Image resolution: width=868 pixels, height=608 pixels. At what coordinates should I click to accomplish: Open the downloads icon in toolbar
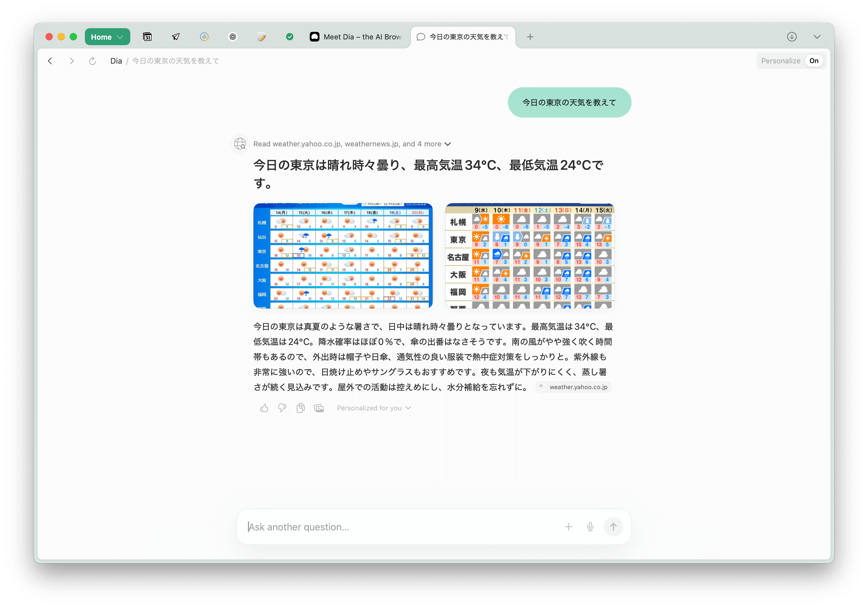click(792, 37)
